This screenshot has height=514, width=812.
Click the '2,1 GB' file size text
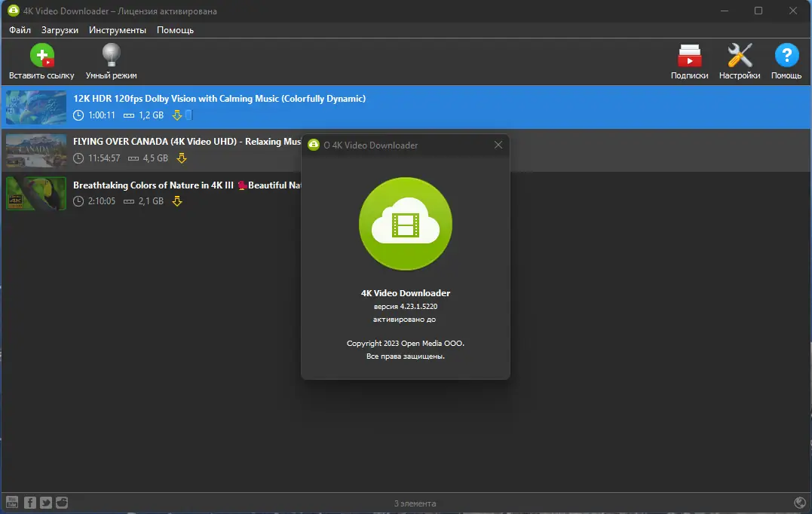[x=152, y=200]
